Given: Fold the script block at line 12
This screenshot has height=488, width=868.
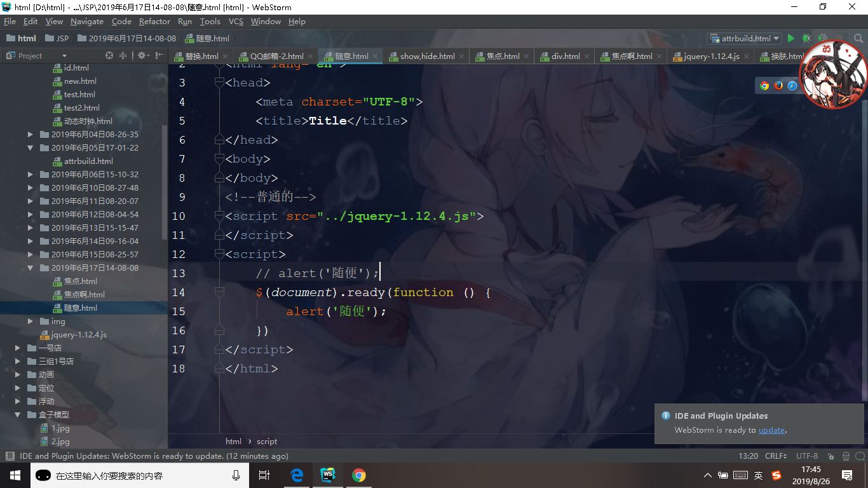Looking at the screenshot, I should pyautogui.click(x=220, y=254).
